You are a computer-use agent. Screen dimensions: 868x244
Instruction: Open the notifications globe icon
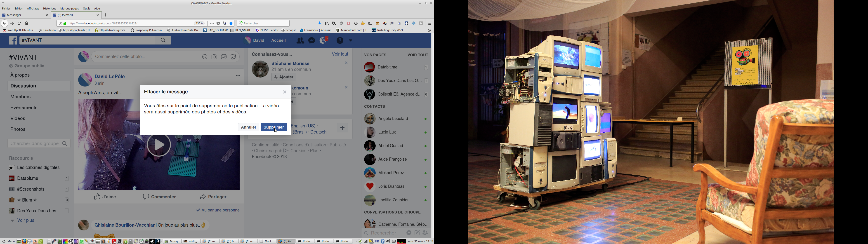(x=323, y=40)
